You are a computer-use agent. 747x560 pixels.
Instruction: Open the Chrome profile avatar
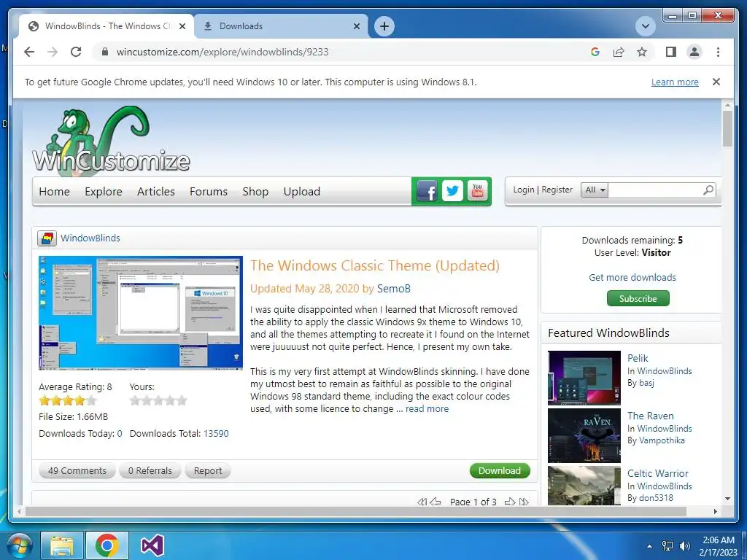click(x=694, y=52)
